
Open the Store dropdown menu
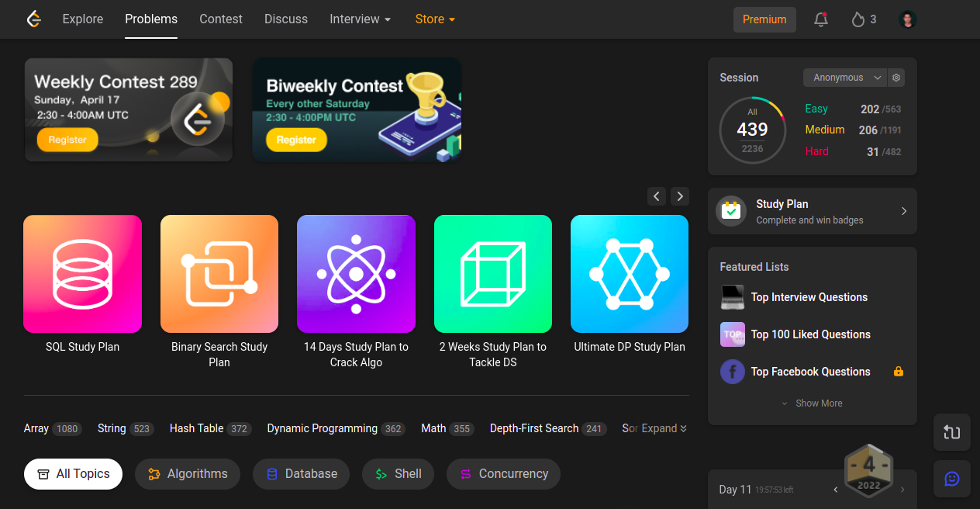click(x=435, y=19)
